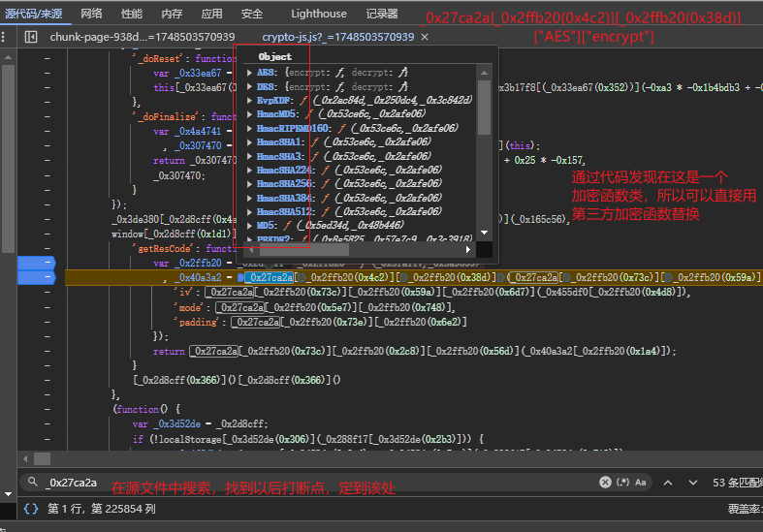763x532 pixels.
Task: Open the 内存 panel tab
Action: pos(172,14)
